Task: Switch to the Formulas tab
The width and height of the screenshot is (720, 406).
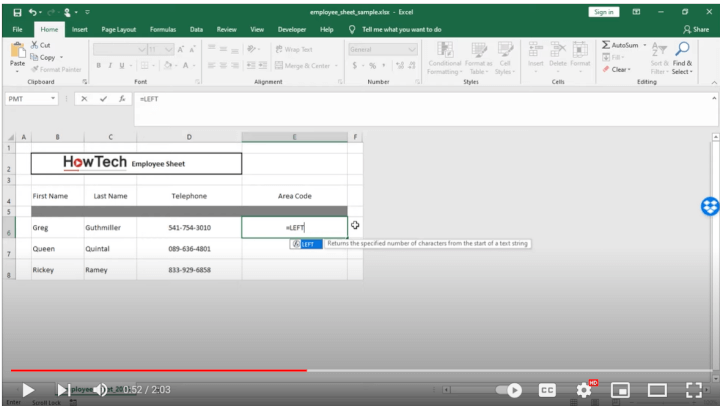Action: (x=163, y=29)
